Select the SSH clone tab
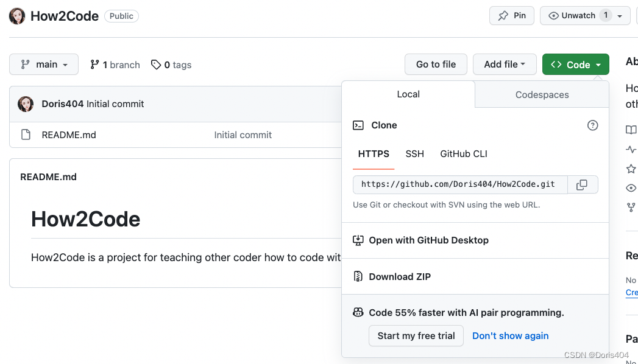Image resolution: width=638 pixels, height=364 pixels. pos(414,154)
